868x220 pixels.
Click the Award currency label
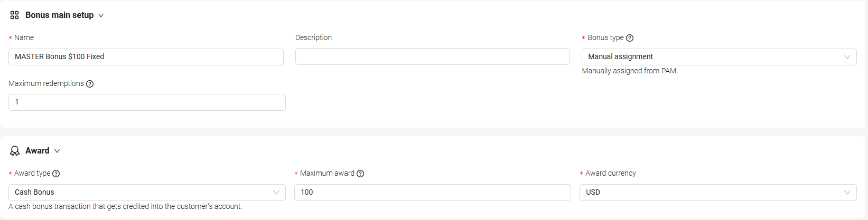pyautogui.click(x=610, y=173)
